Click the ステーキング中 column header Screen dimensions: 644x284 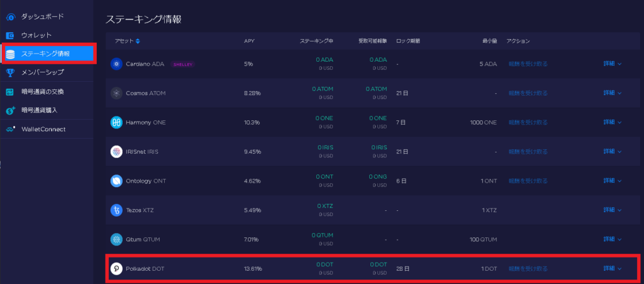click(x=316, y=41)
